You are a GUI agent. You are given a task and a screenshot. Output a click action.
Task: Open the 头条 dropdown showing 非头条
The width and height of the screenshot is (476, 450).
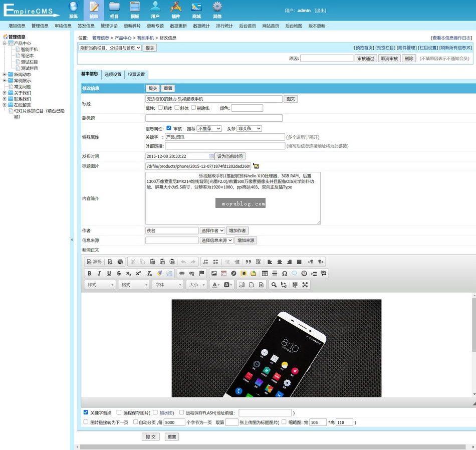(x=249, y=128)
